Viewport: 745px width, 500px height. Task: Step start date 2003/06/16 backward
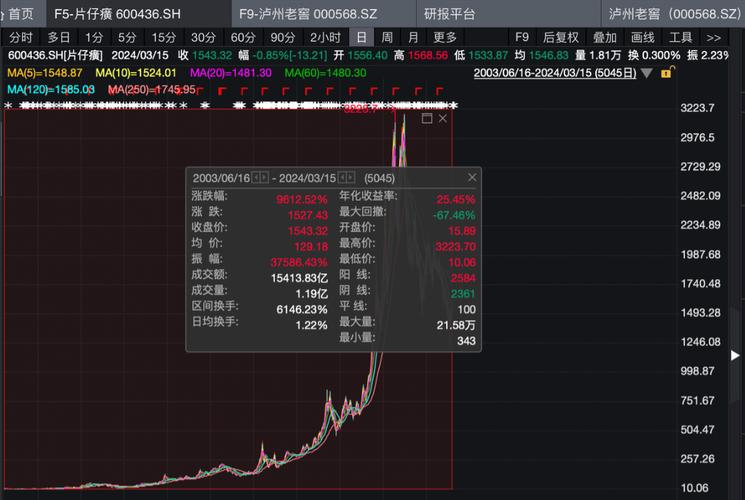click(255, 178)
